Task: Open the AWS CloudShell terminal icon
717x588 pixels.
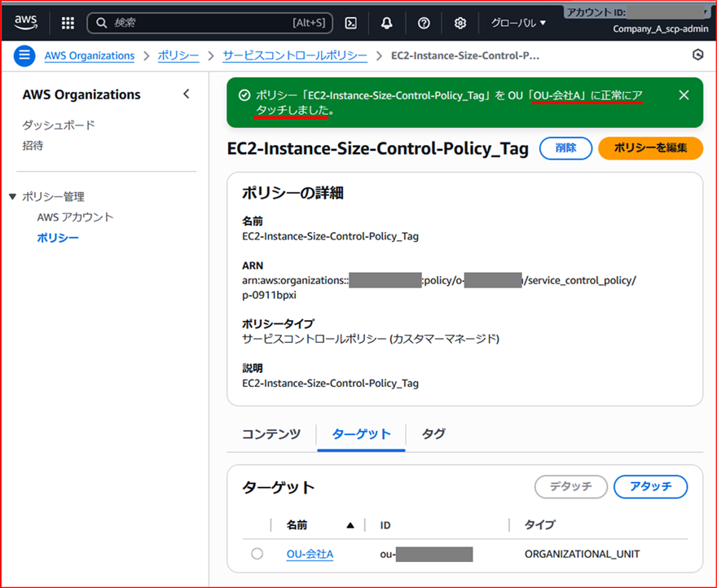Action: coord(350,23)
